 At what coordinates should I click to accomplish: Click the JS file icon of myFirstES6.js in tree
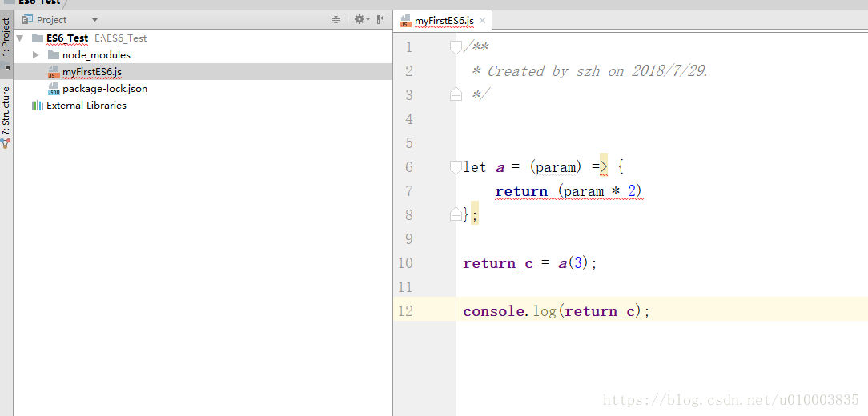54,72
